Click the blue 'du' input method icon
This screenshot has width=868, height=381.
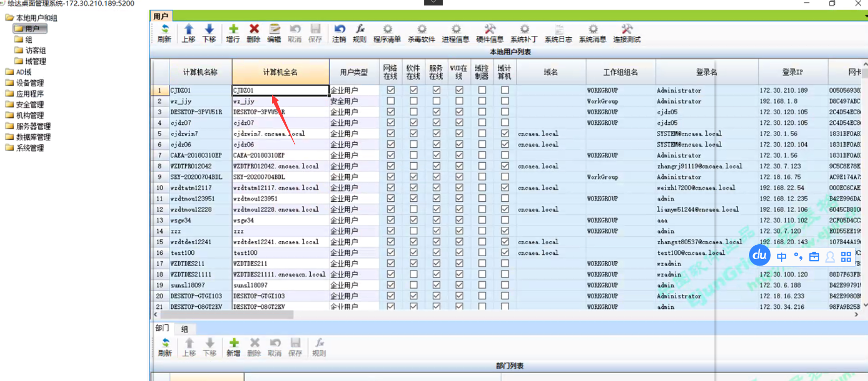tap(759, 256)
